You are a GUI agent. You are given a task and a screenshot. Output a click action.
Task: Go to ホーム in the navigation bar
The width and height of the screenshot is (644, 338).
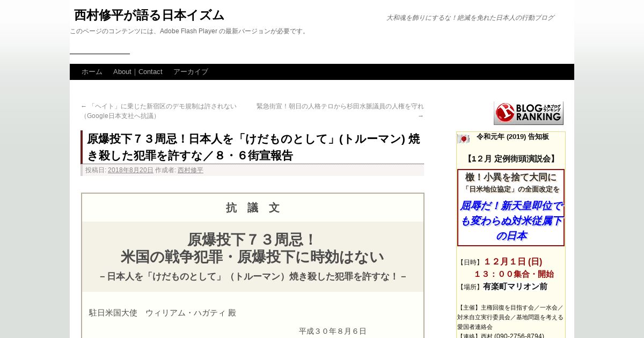click(92, 72)
